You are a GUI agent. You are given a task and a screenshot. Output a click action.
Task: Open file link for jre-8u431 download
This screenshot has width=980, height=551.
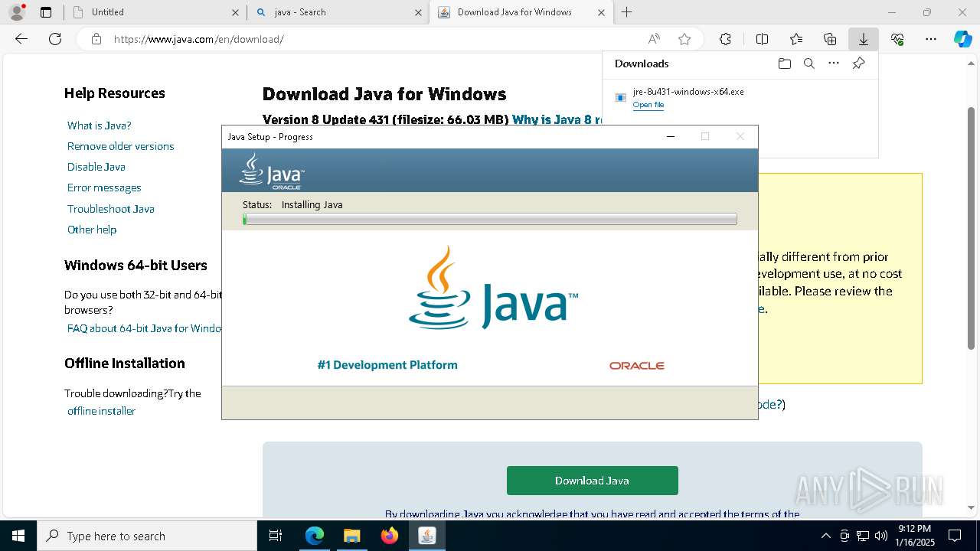tap(648, 105)
